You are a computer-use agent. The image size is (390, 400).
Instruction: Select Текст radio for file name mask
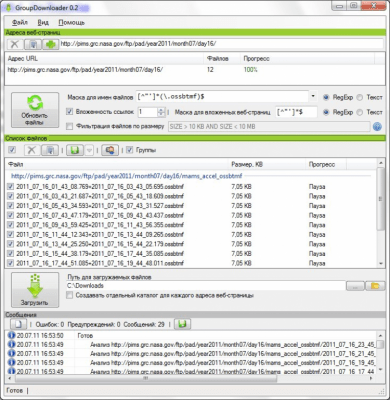click(x=359, y=97)
